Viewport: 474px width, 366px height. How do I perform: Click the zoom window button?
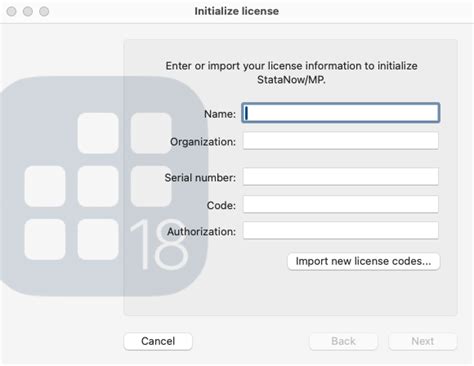(x=44, y=11)
